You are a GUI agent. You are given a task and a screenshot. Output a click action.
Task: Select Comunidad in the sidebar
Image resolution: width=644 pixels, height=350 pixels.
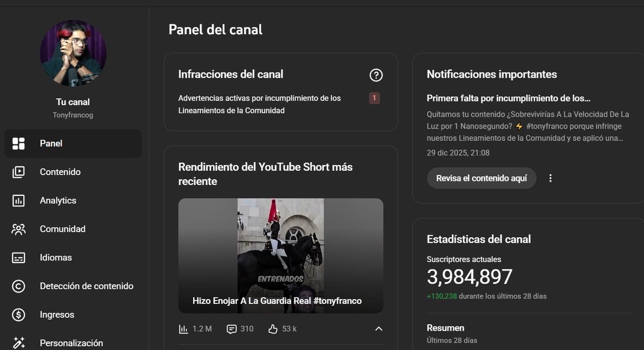(73, 229)
